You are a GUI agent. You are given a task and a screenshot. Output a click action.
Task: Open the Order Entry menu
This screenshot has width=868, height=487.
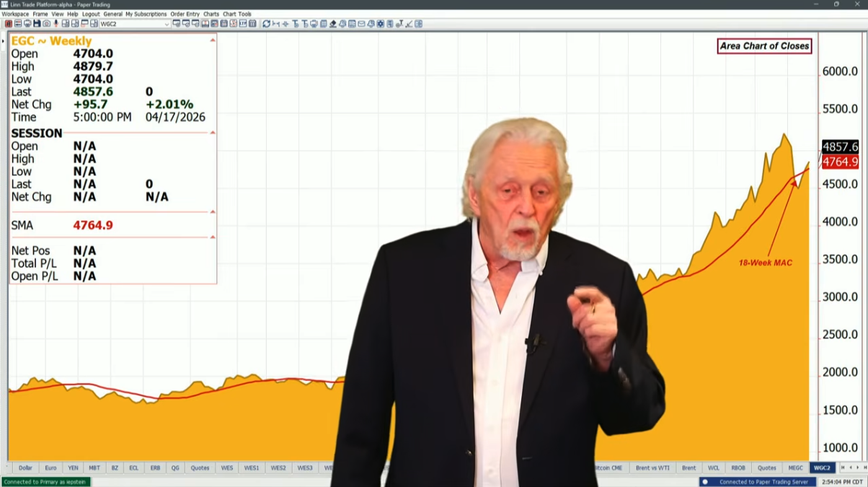[185, 14]
